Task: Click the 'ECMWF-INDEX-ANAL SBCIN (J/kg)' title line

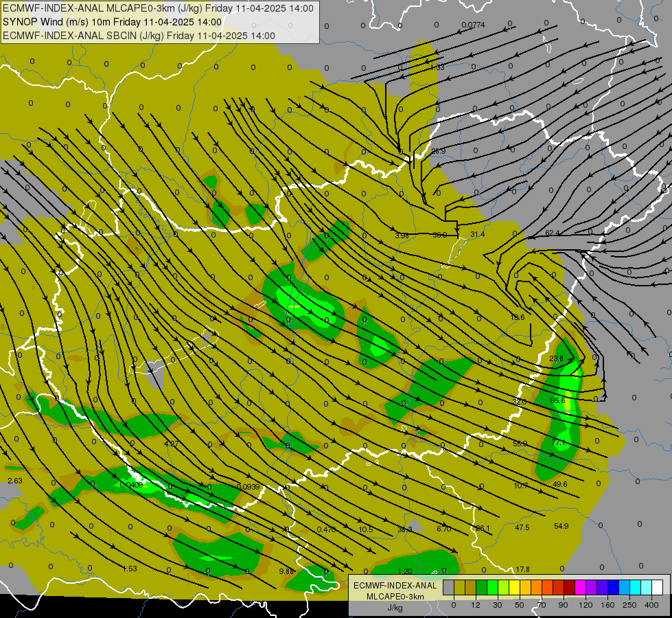Action: tap(139, 36)
